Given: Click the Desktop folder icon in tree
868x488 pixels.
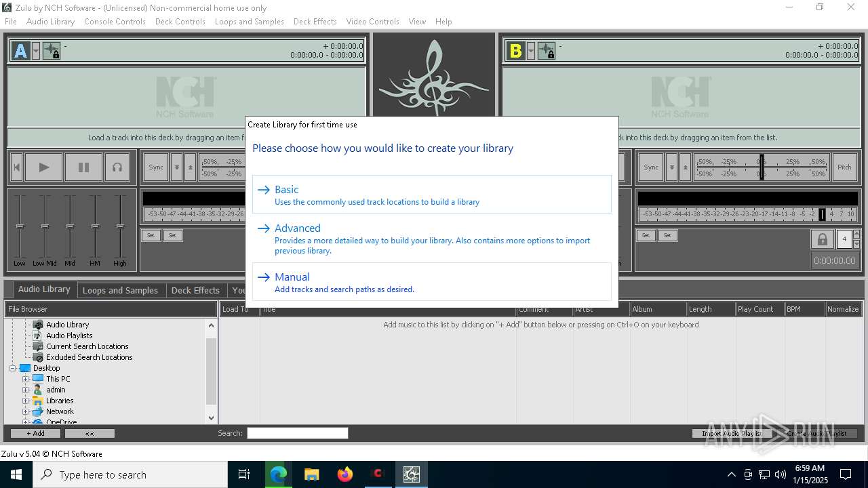Looking at the screenshot, I should pos(25,368).
